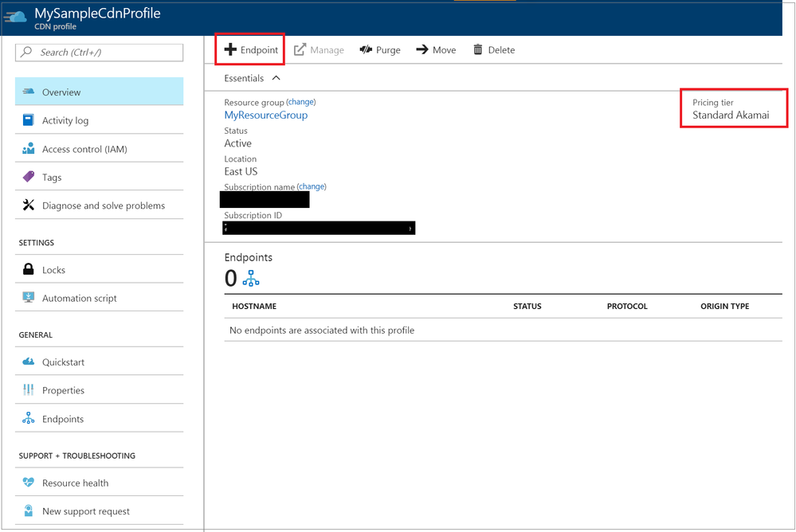Click the purple Tags icon
Screen dimensions: 796x532
pos(29,177)
